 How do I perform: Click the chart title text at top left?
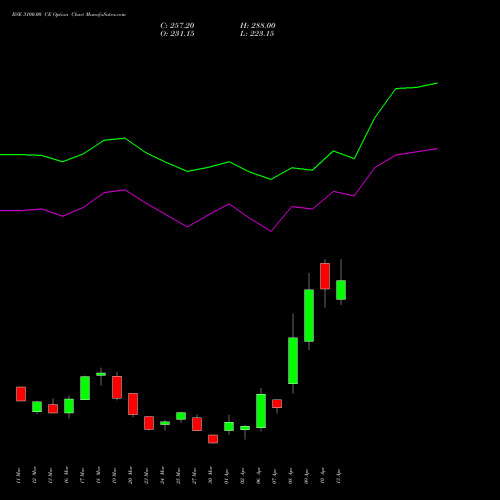pyautogui.click(x=69, y=15)
